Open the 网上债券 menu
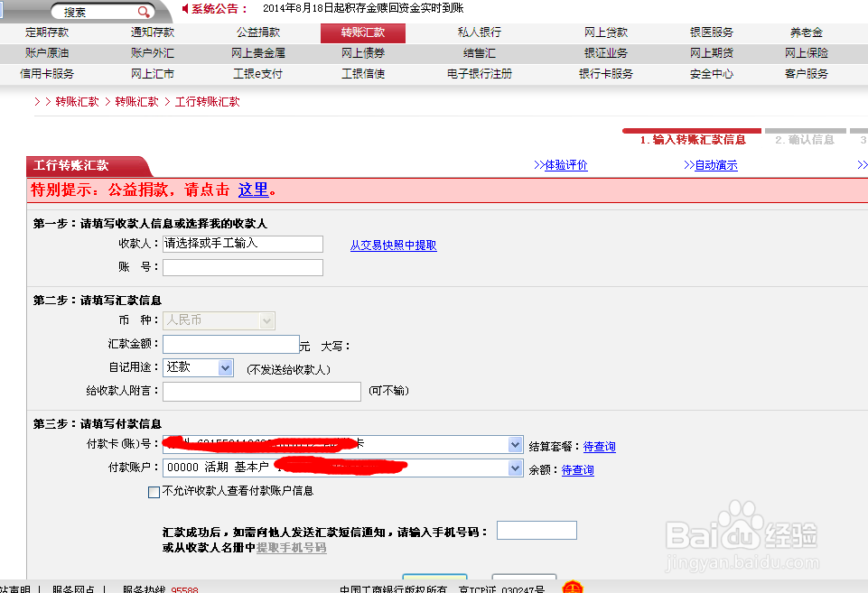This screenshot has height=593, width=868. [x=362, y=53]
